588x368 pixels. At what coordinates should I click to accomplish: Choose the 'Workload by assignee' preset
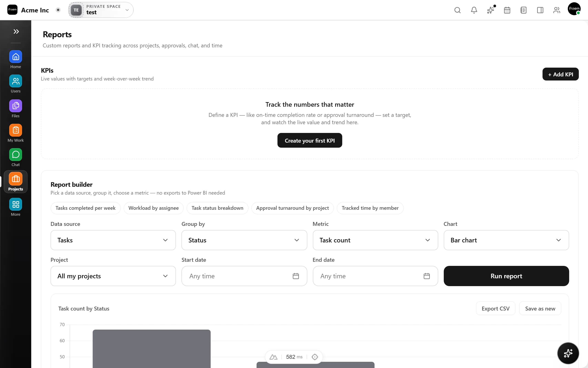click(x=154, y=208)
